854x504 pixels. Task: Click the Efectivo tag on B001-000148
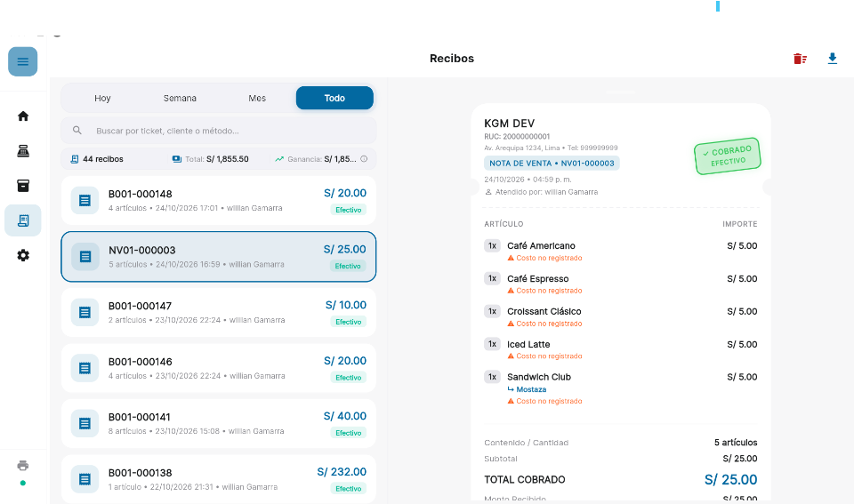[349, 210]
